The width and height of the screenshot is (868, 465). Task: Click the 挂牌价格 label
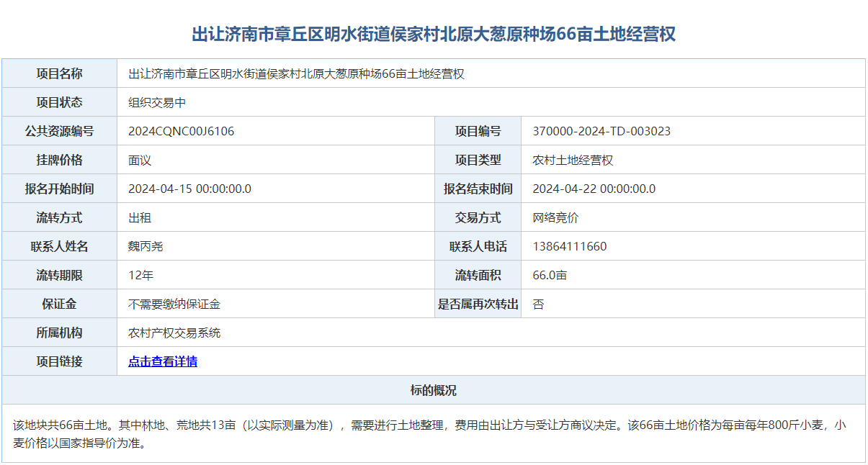60,160
